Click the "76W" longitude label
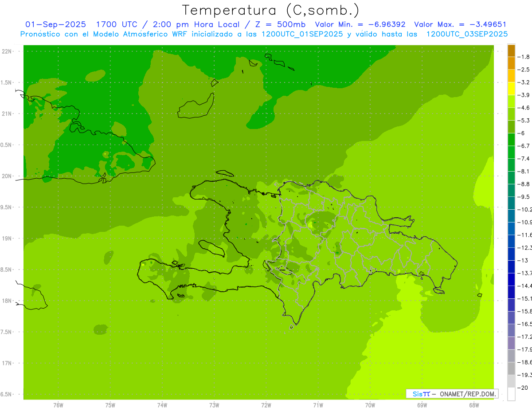 [58, 405]
